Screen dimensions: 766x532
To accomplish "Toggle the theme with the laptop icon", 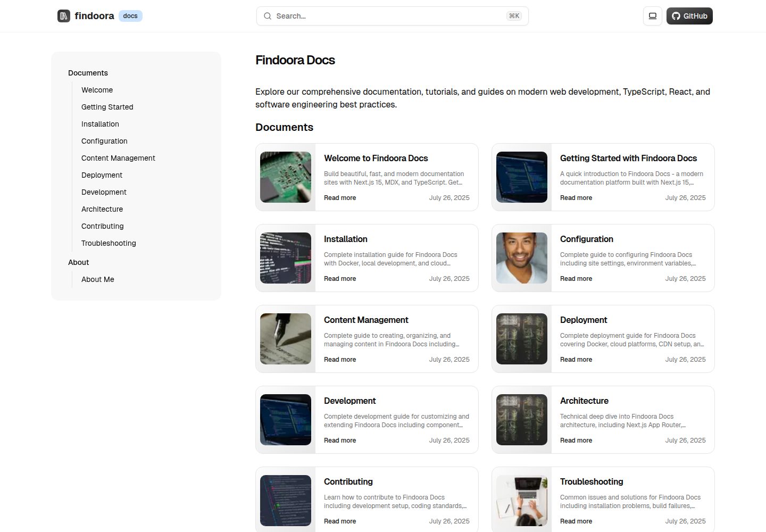I will (x=653, y=16).
